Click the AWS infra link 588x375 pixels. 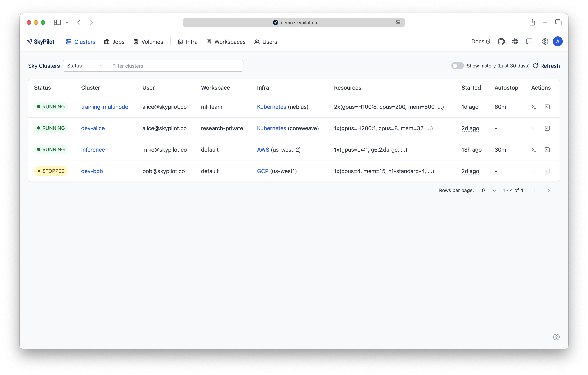coord(263,150)
